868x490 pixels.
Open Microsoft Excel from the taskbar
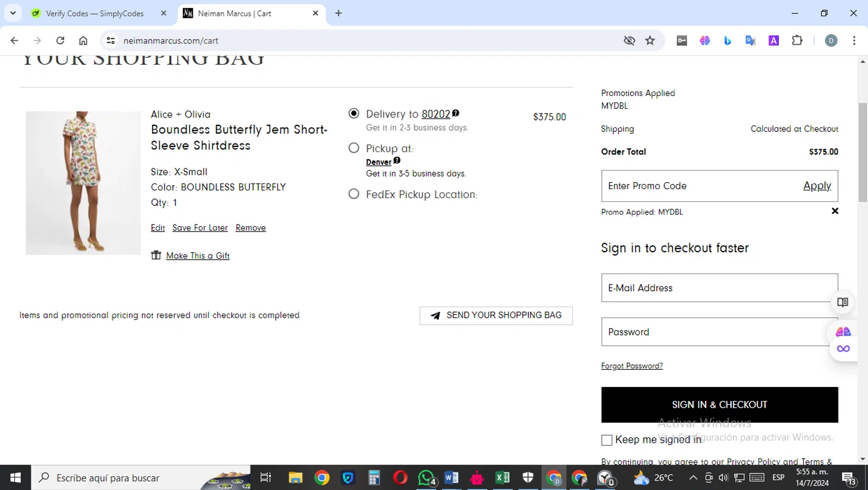tap(502, 478)
